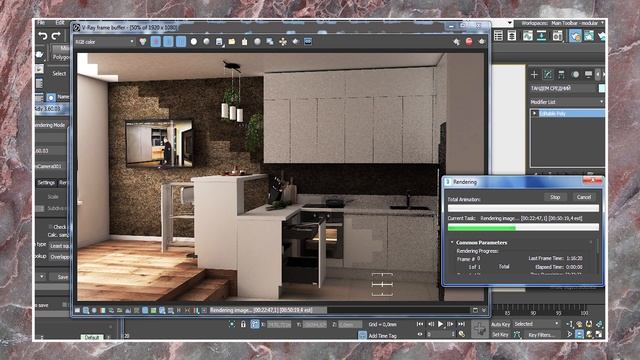Open the Least squares type dropdown
Screen dimensions: 640x360
(60, 246)
